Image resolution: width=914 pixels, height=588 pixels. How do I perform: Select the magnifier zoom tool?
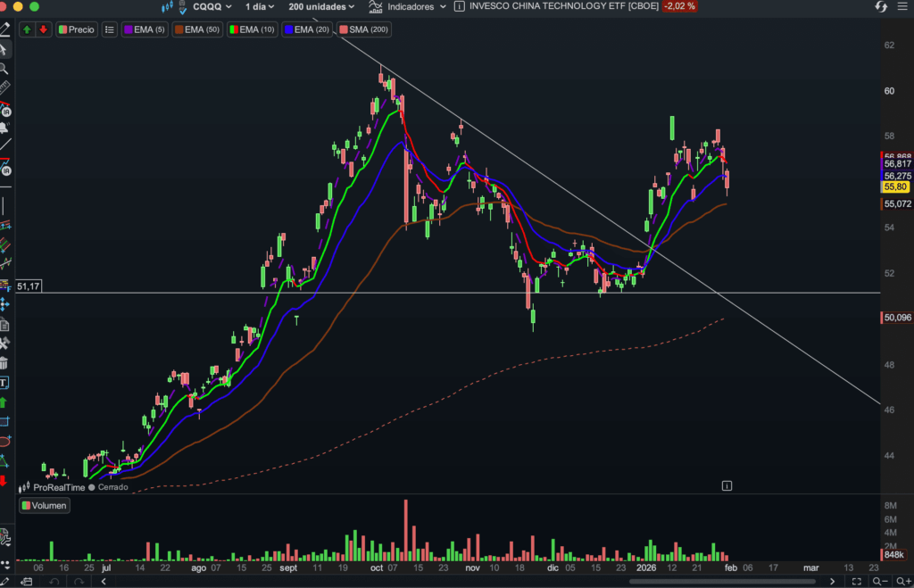4,69
